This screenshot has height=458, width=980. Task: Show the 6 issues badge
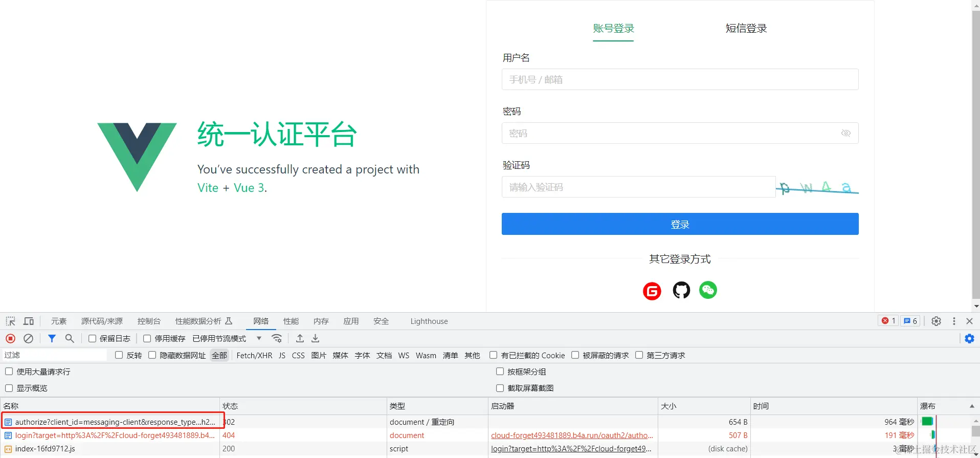coord(910,321)
